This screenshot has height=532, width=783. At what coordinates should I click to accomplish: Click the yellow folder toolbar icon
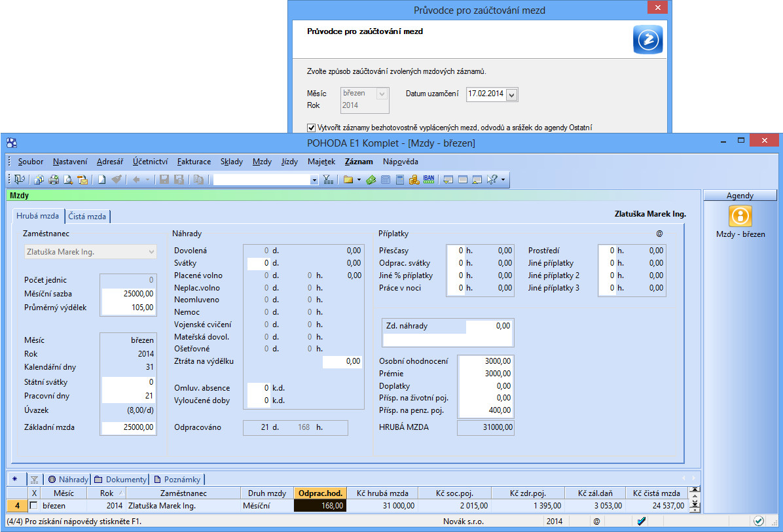click(x=348, y=180)
